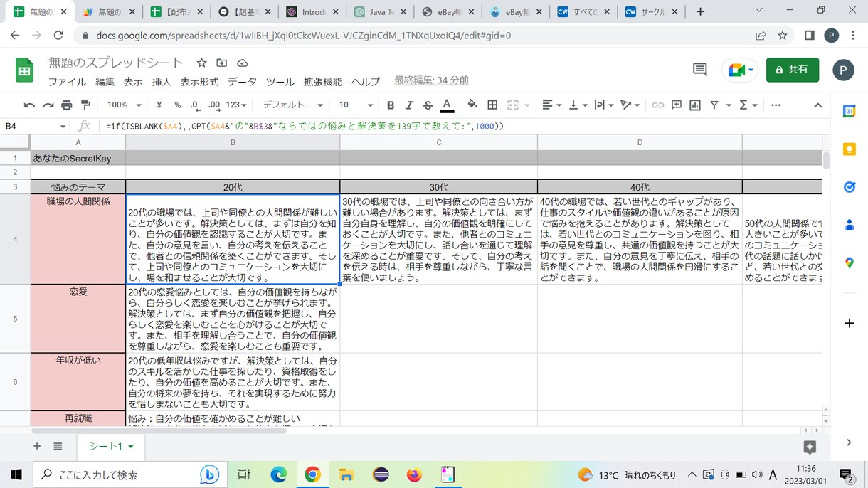Click the redo toolbar icon
Image resolution: width=868 pixels, height=488 pixels.
click(48, 105)
